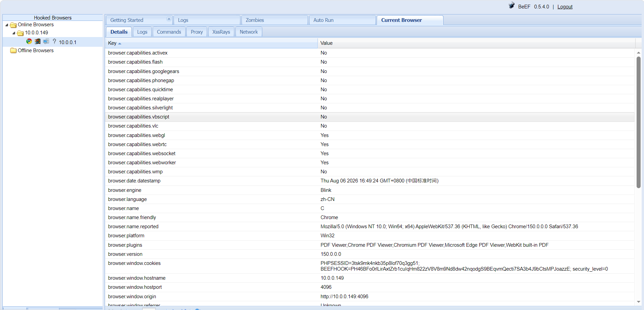Click the Mozilla/5.0 user agent value
Screen dimensions: 644x310
pos(449,227)
